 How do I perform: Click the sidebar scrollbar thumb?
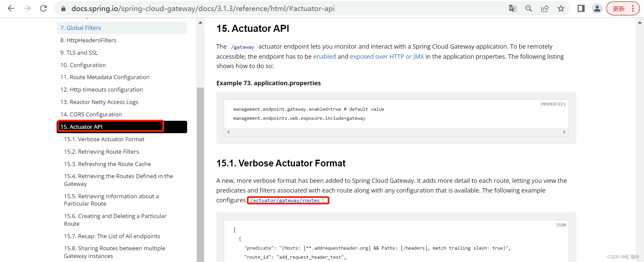pyautogui.click(x=200, y=174)
